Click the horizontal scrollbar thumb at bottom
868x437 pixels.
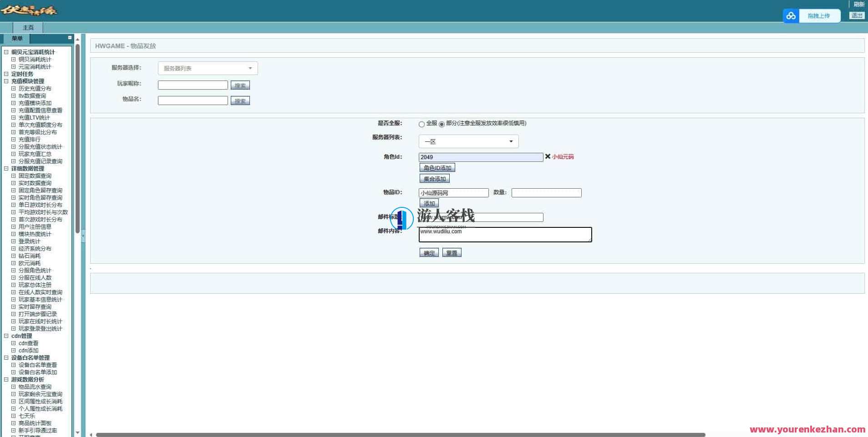coord(401,435)
